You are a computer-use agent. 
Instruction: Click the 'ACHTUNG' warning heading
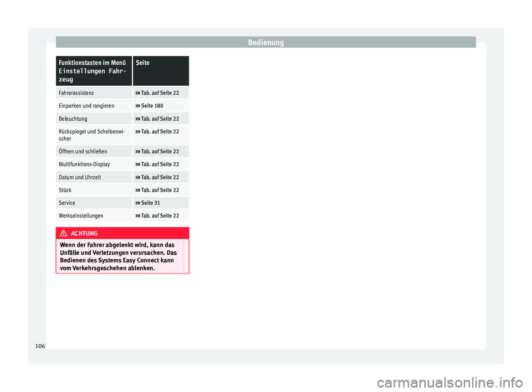(84, 233)
